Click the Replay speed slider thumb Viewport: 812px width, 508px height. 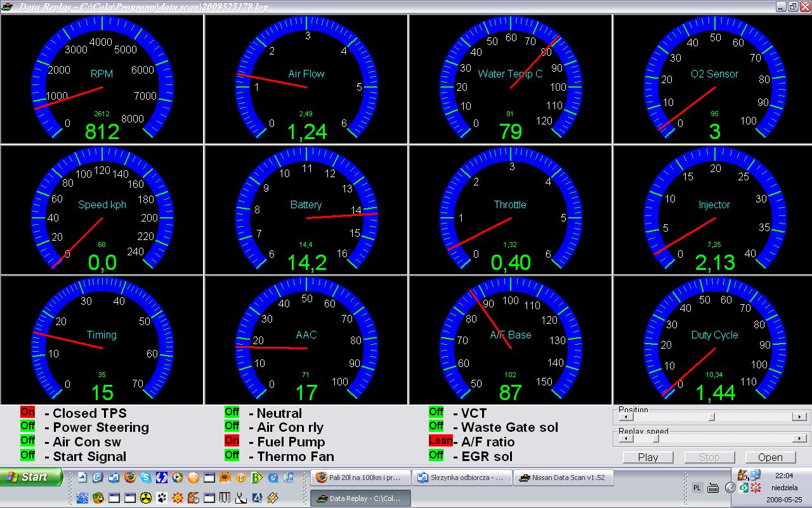(x=655, y=439)
